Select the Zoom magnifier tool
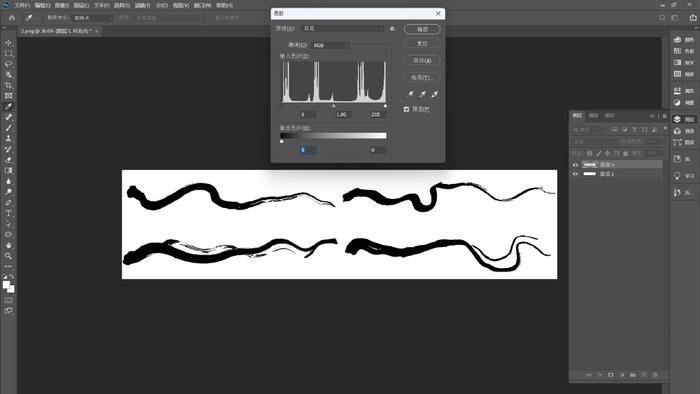Viewport: 700px width, 394px height. tap(8, 256)
